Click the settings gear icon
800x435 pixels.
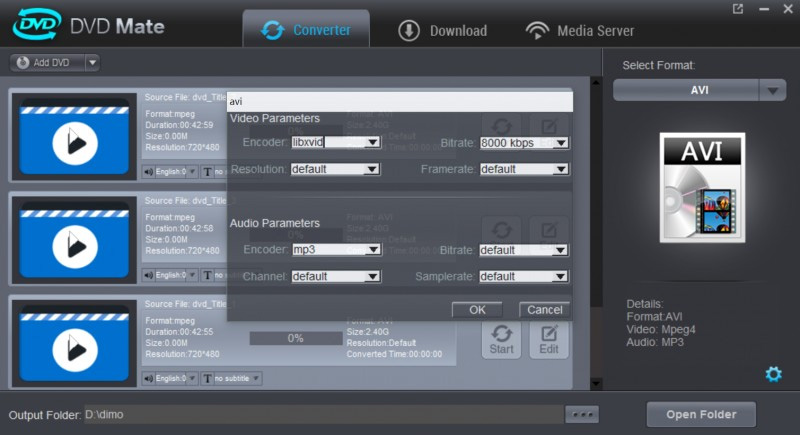coord(773,374)
